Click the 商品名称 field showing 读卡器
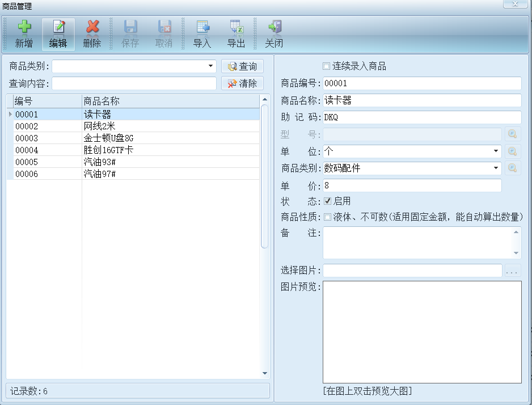The width and height of the screenshot is (532, 405). [x=422, y=100]
